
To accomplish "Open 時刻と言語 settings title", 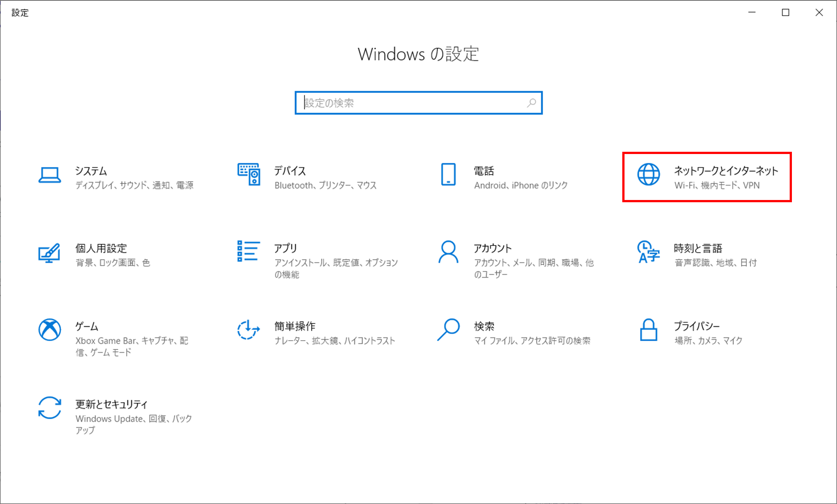I will click(x=698, y=248).
